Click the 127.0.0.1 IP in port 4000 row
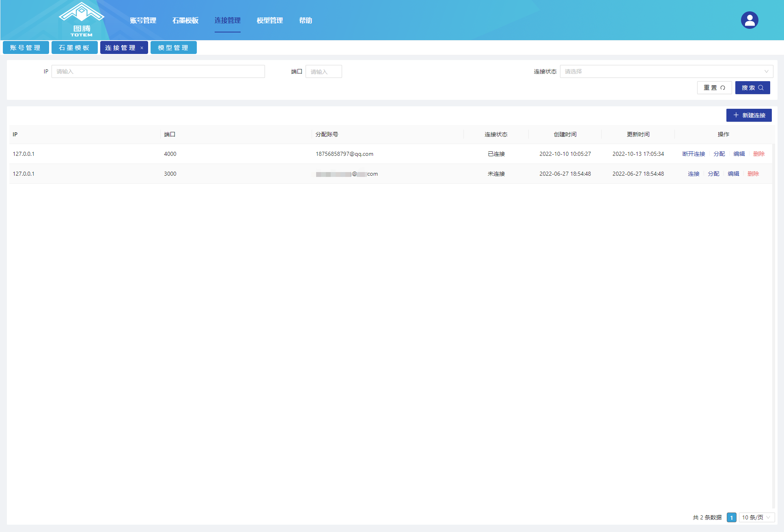 (x=24, y=154)
